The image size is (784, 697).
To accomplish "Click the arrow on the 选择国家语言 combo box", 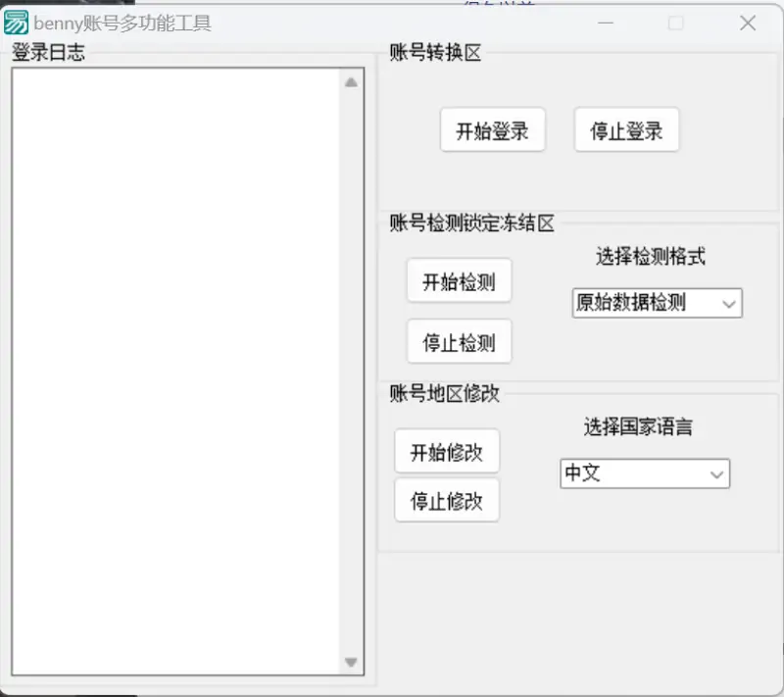I will tap(716, 473).
